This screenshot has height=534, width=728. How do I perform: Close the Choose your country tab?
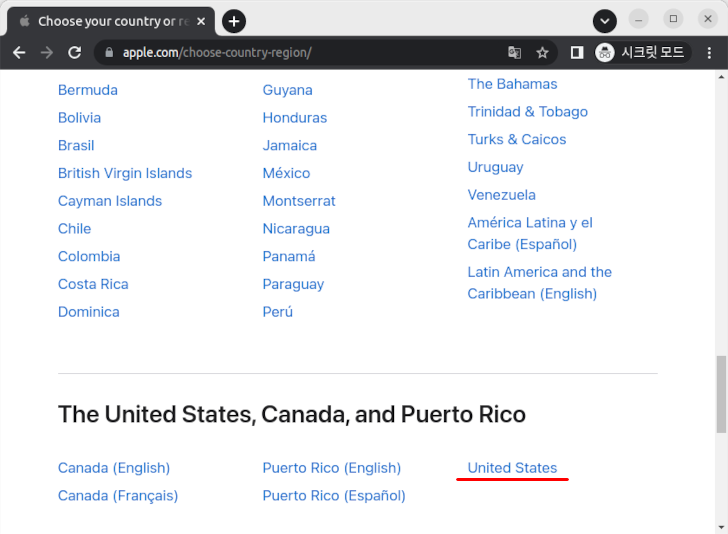(201, 21)
